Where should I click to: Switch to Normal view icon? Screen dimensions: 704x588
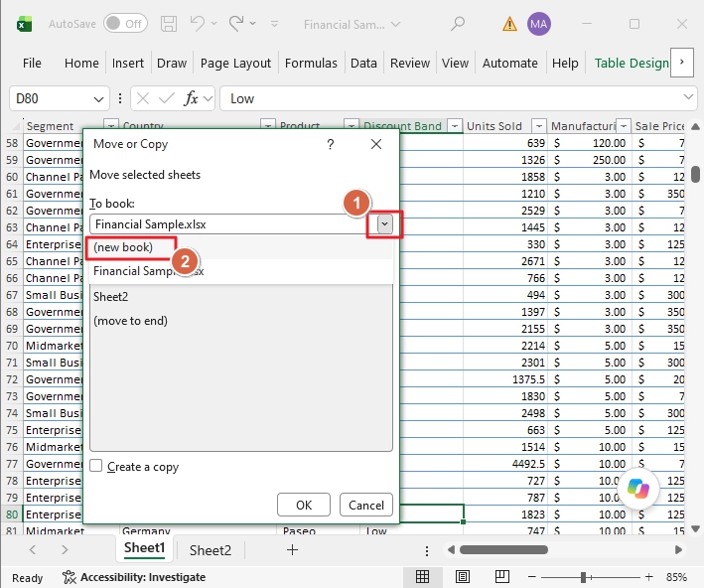click(x=422, y=577)
